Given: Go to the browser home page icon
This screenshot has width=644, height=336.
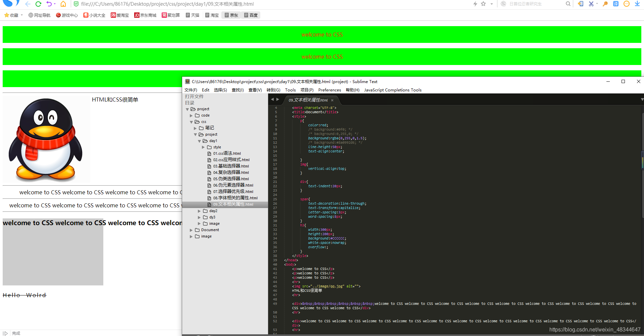Looking at the screenshot, I should [x=63, y=4].
